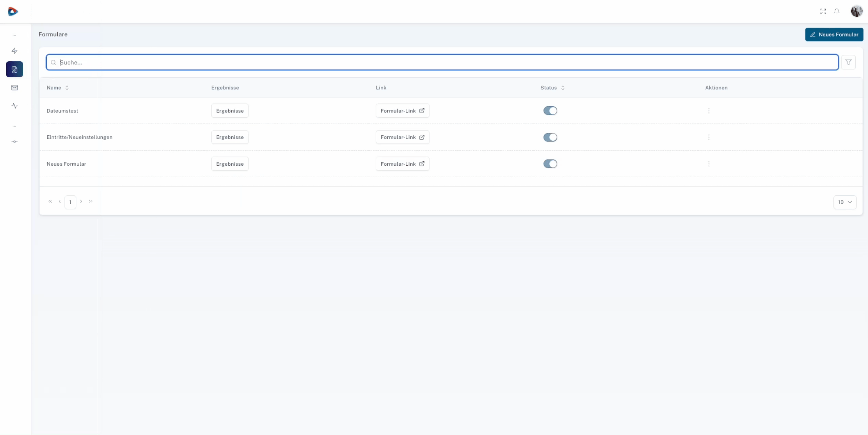The height and width of the screenshot is (435, 868).
Task: Open the filter funnel icon
Action: click(848, 62)
